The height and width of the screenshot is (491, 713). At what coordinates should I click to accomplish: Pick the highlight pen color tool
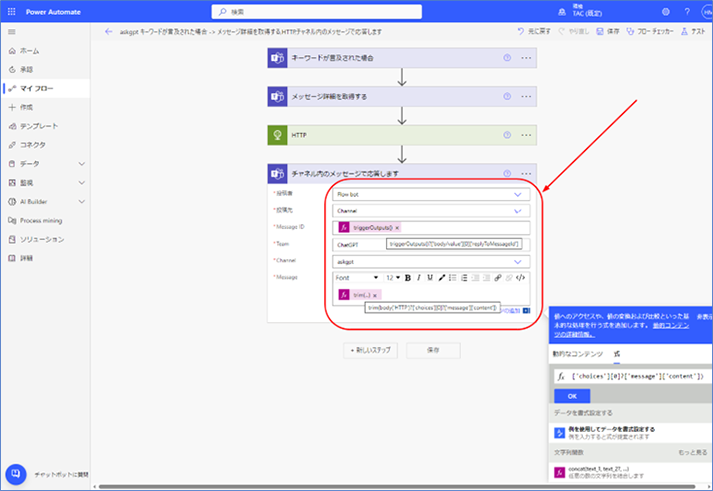pyautogui.click(x=442, y=278)
